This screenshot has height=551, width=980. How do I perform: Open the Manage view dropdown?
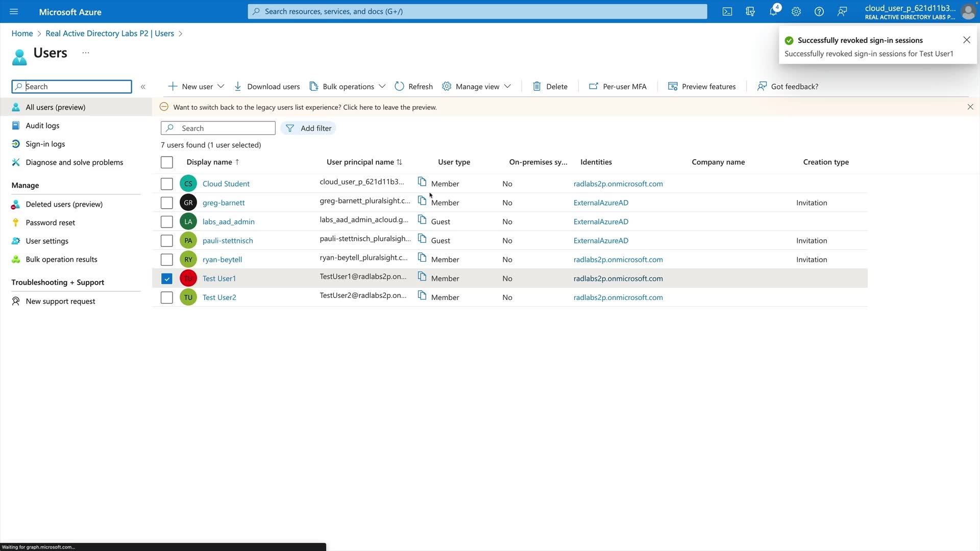click(507, 86)
